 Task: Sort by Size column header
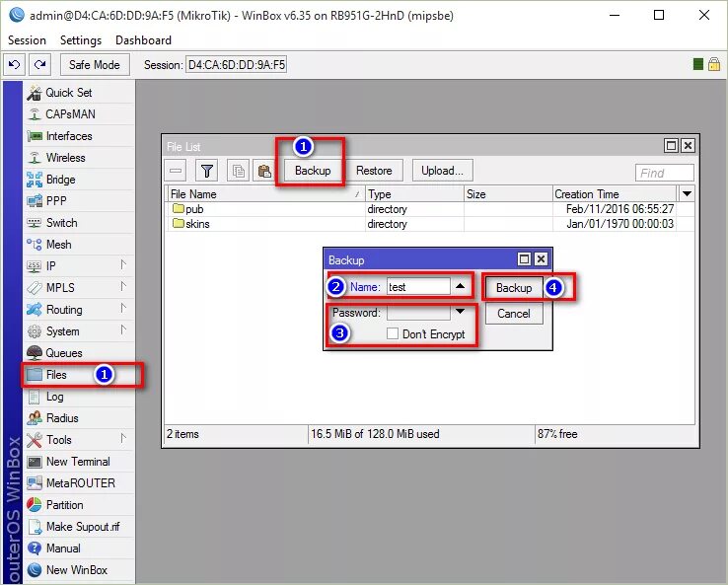(508, 193)
